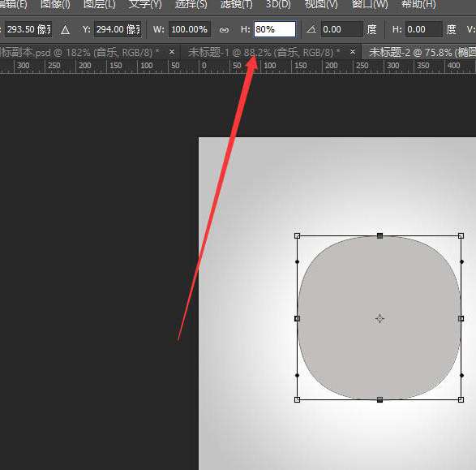Image resolution: width=476 pixels, height=470 pixels.
Task: Click the bottom-middle transform handle
Action: tap(380, 399)
